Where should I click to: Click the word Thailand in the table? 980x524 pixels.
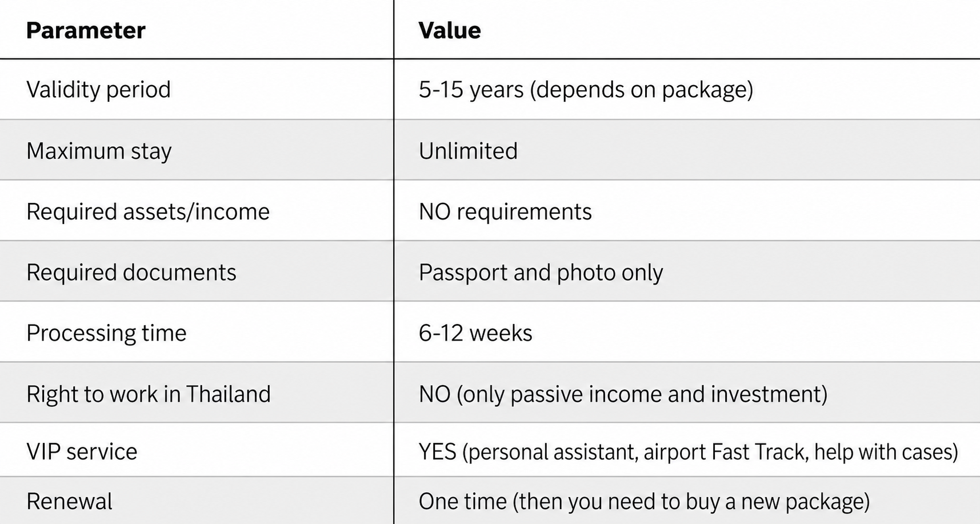tap(228, 394)
